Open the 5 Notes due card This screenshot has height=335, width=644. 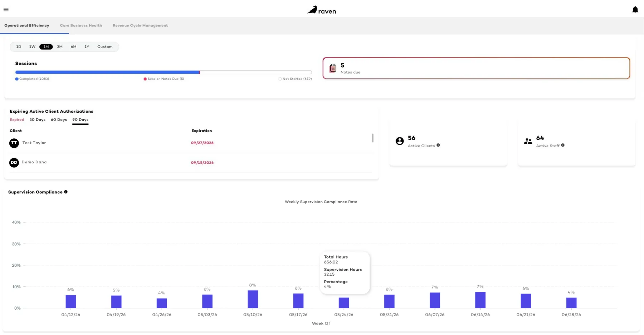[476, 68]
